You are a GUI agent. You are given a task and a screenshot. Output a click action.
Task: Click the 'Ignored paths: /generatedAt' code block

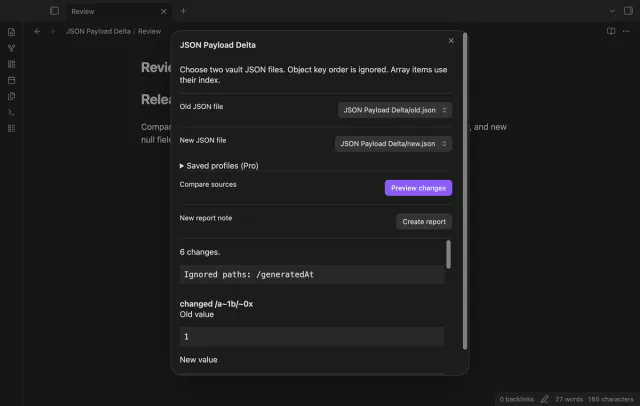[312, 275]
